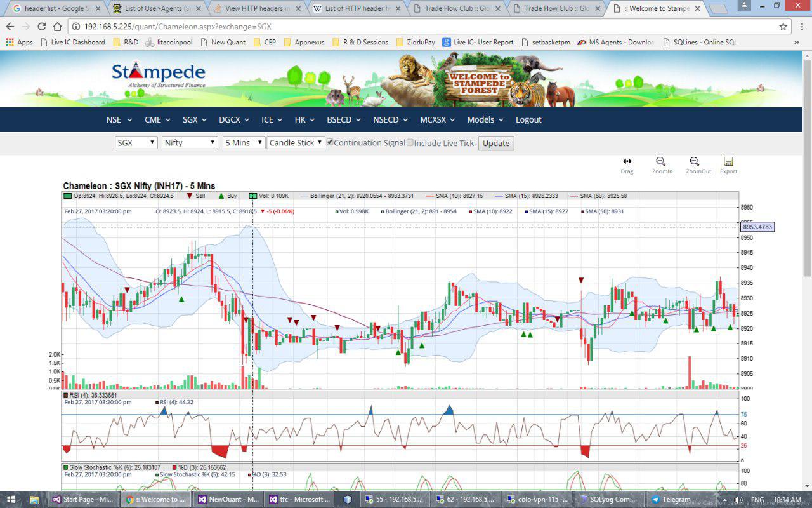Enable the Include Live Tick checkbox
This screenshot has height=508, width=812.
(410, 142)
